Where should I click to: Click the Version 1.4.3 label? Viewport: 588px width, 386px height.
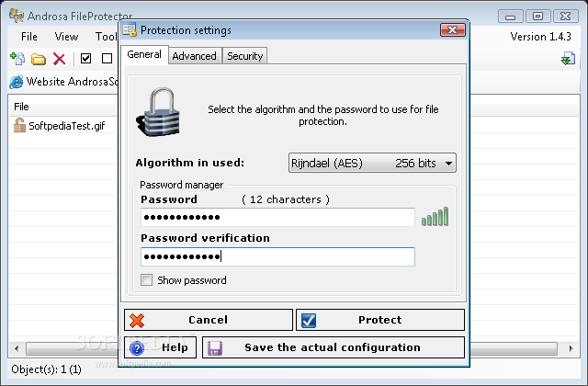click(540, 37)
